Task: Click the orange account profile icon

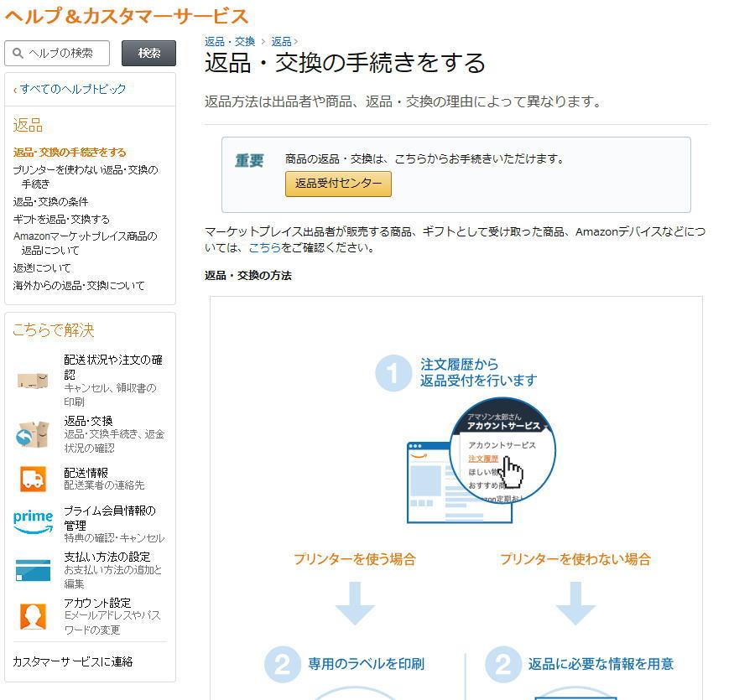Action: (x=33, y=616)
